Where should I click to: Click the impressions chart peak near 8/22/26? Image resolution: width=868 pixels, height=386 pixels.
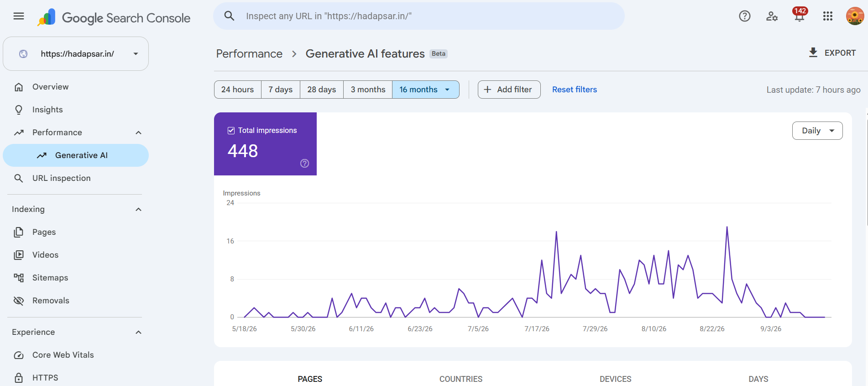click(x=727, y=227)
